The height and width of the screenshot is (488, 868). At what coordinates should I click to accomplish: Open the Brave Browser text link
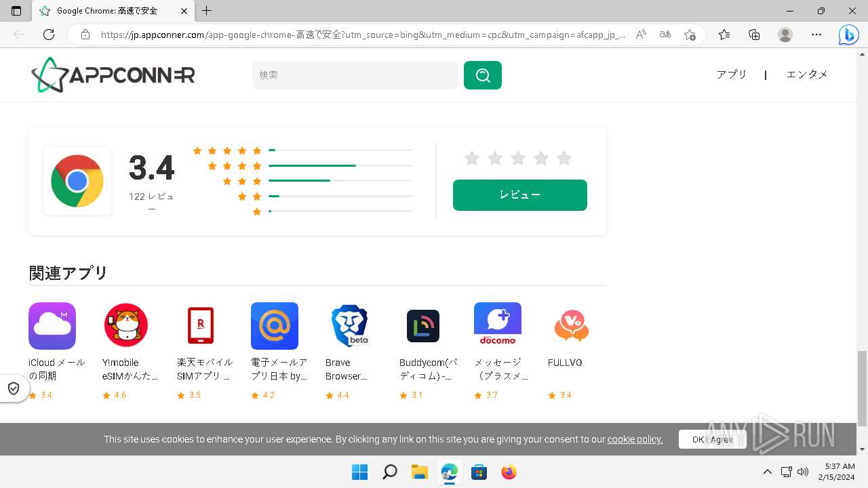(x=347, y=369)
